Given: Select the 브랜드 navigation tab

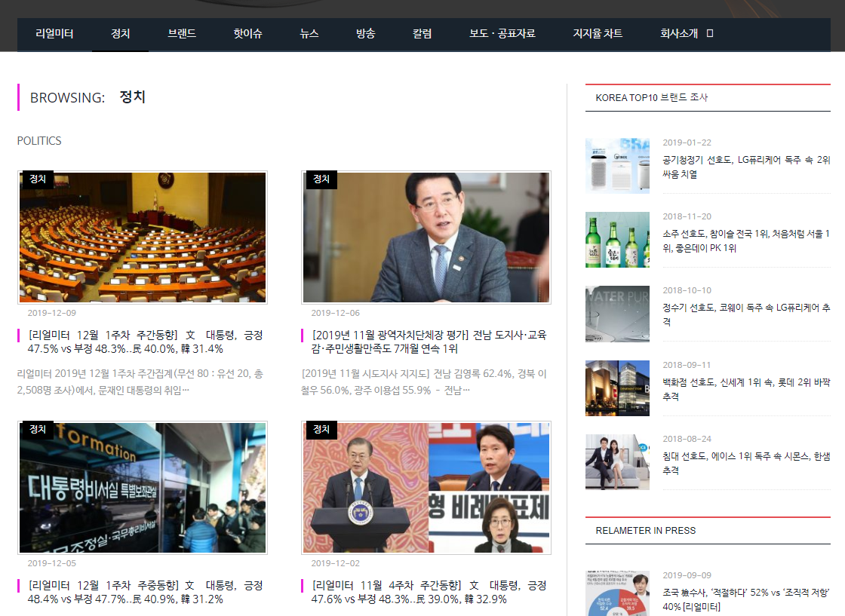Looking at the screenshot, I should (x=182, y=34).
